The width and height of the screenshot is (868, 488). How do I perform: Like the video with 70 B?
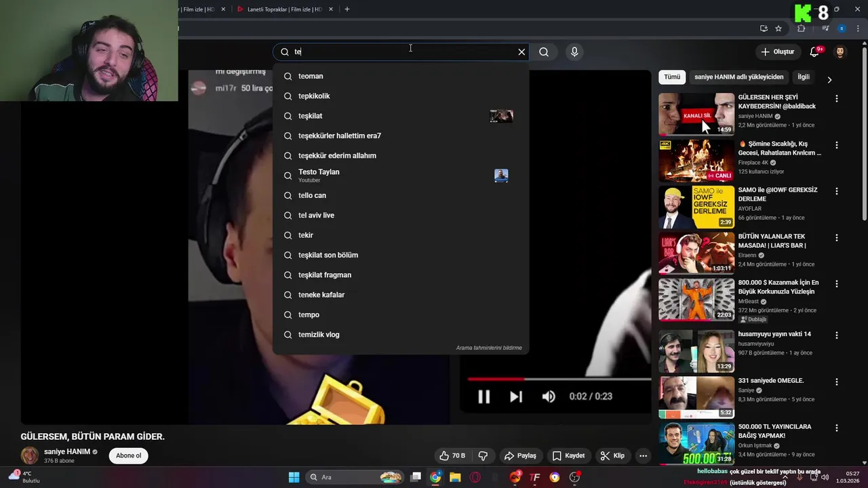pyautogui.click(x=452, y=455)
